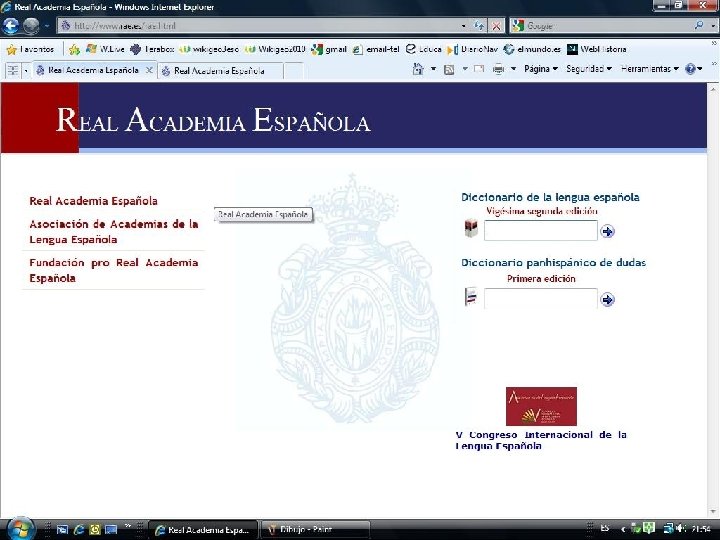Viewport: 720px width, 540px height.
Task: Open V Congreso Internacional de la Lengua link
Action: coord(541,440)
